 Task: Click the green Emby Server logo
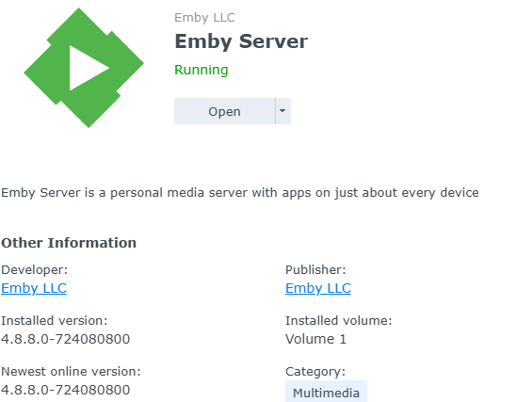tap(84, 68)
